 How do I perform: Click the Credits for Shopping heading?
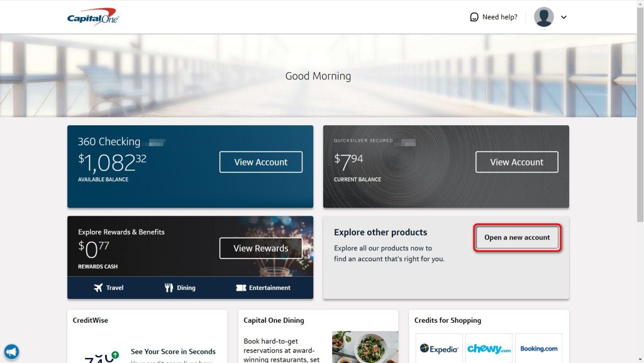[x=448, y=320]
